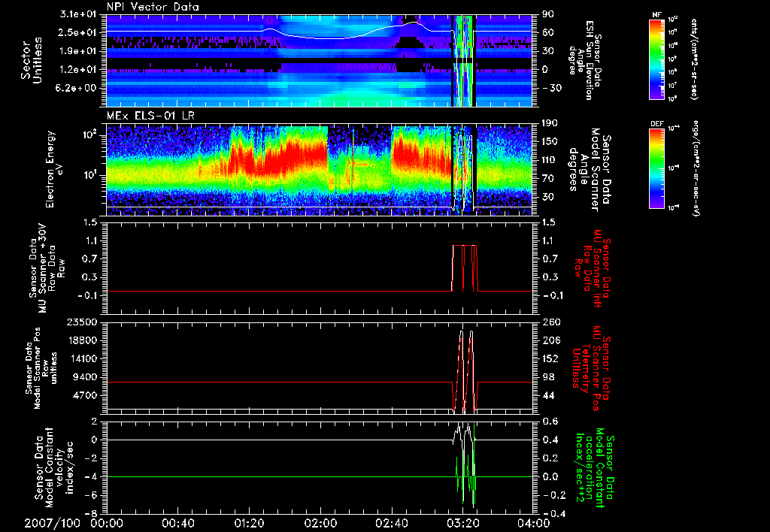Select the MEx ELS-01 LR panel title
The image size is (770, 532).
150,116
